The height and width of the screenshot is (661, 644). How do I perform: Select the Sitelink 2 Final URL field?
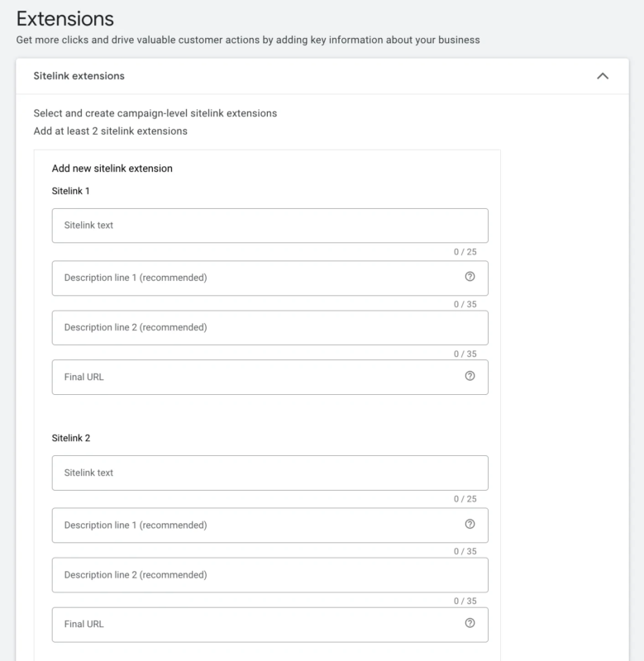[x=270, y=625]
